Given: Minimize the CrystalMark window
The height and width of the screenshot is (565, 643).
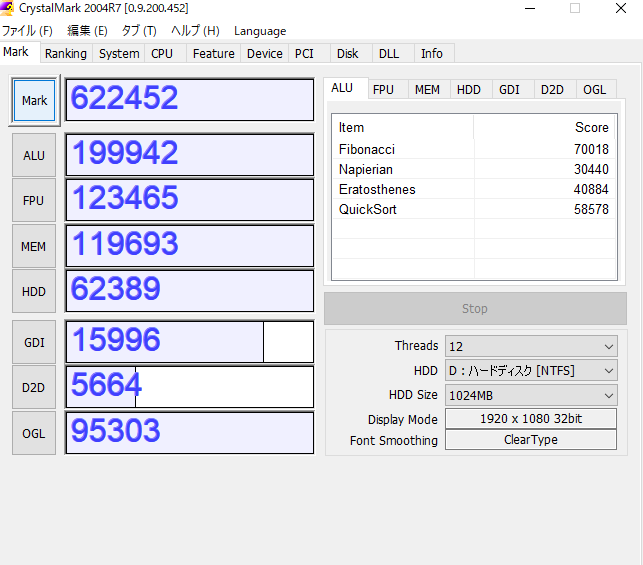Looking at the screenshot, I should pos(530,8).
